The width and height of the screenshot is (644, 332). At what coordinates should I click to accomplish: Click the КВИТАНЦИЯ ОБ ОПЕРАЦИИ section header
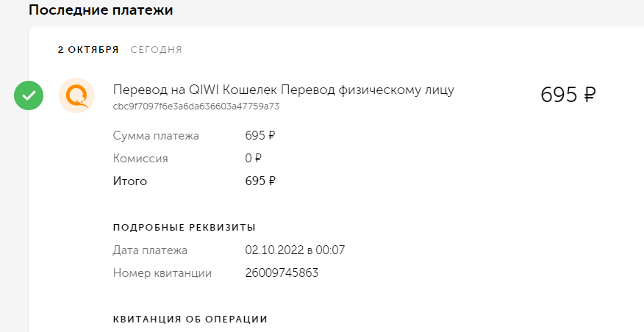pyautogui.click(x=190, y=320)
